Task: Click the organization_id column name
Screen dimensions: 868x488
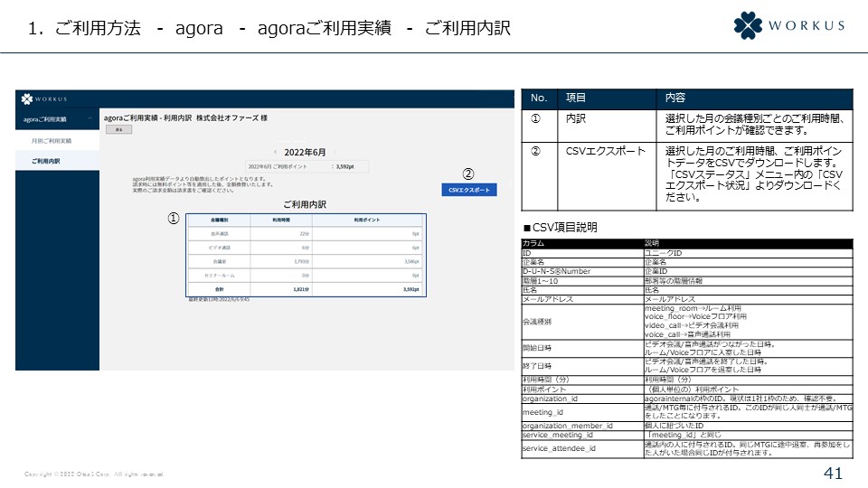Action: tap(550, 399)
